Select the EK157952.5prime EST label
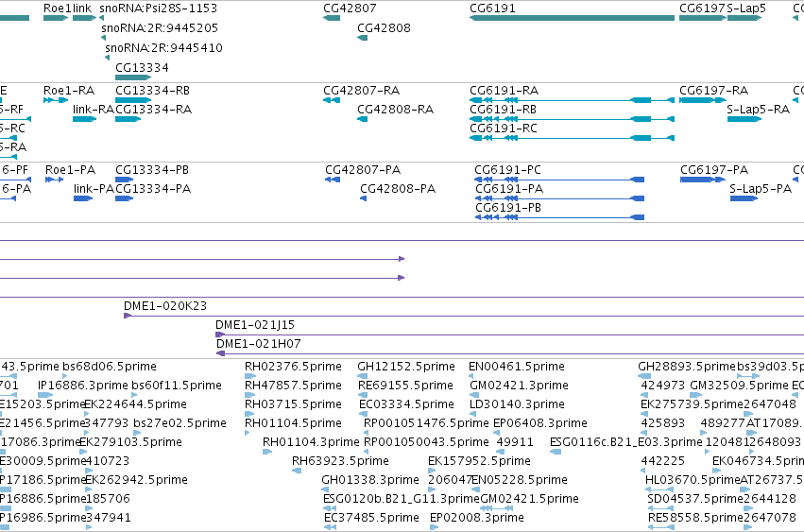This screenshot has height=532, width=804. (x=479, y=461)
